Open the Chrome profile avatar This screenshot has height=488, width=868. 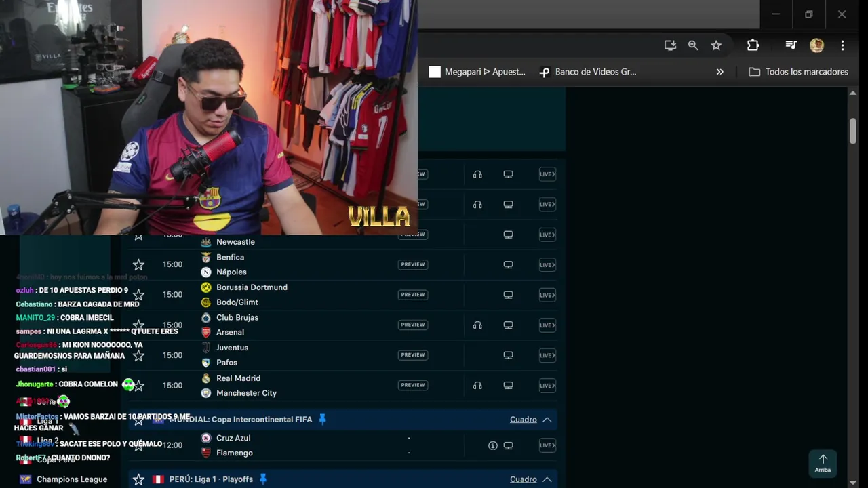[x=816, y=45]
